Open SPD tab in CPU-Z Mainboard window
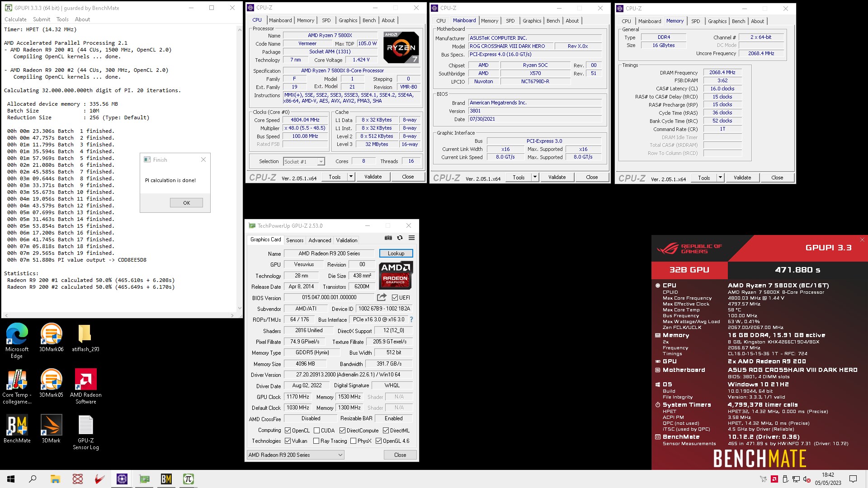The width and height of the screenshot is (868, 488). coord(510,21)
